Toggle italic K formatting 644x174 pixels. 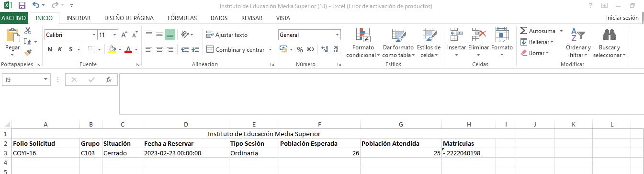tap(60, 49)
